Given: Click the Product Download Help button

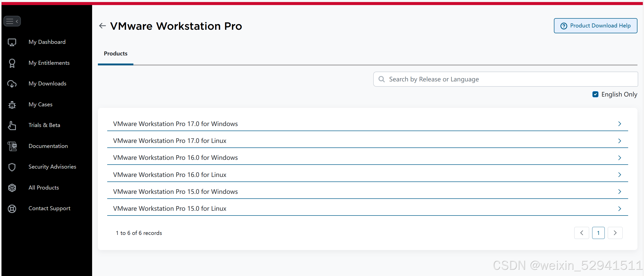Looking at the screenshot, I should pos(595,26).
